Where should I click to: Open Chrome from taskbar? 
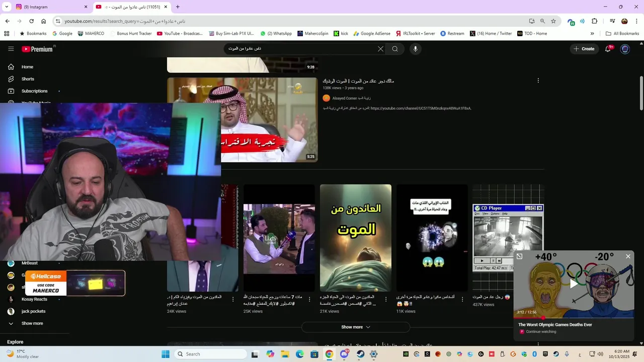tap(329, 354)
